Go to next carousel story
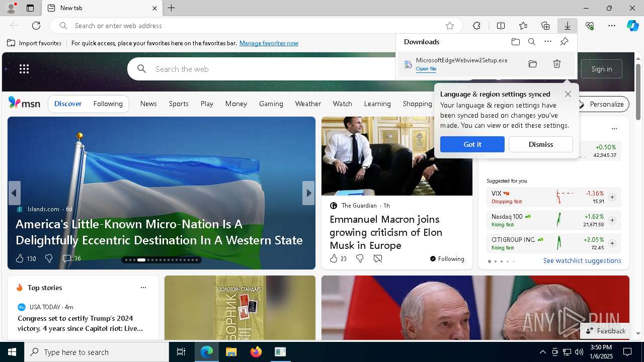This screenshot has height=362, width=644. [x=308, y=193]
